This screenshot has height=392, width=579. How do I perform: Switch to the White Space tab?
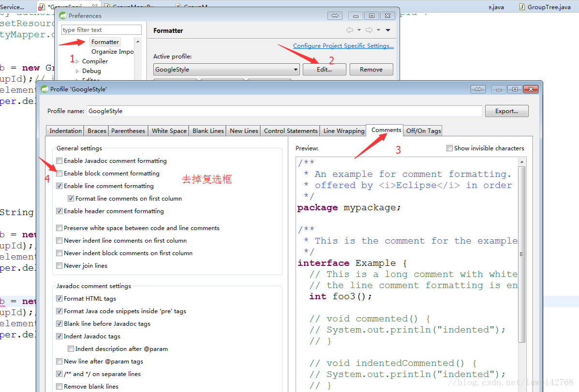[x=169, y=131]
